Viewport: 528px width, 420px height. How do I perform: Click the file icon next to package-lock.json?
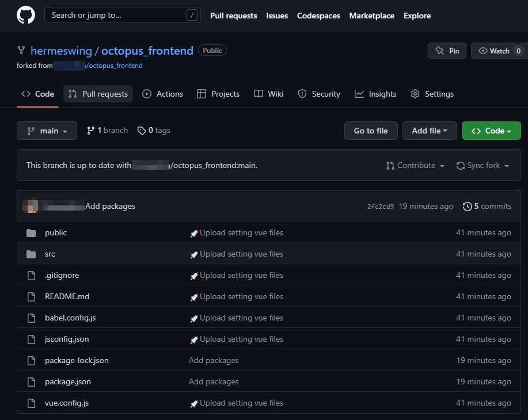pos(31,360)
